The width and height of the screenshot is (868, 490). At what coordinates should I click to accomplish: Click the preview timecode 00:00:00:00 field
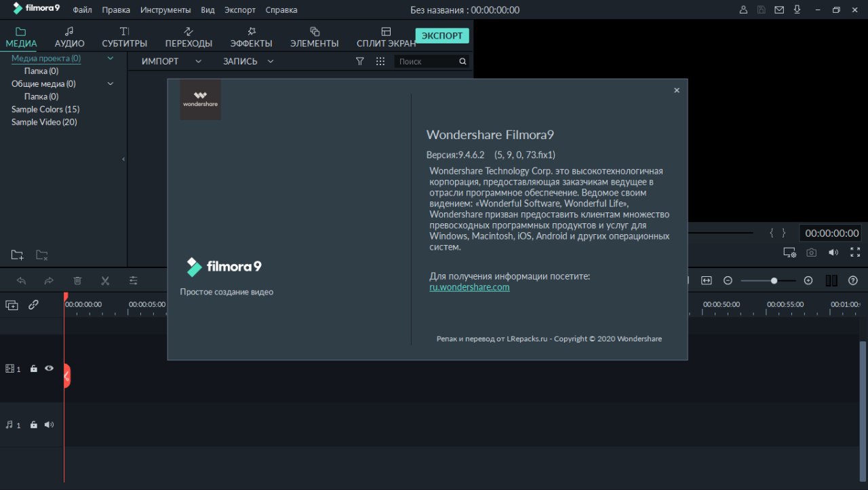(832, 233)
